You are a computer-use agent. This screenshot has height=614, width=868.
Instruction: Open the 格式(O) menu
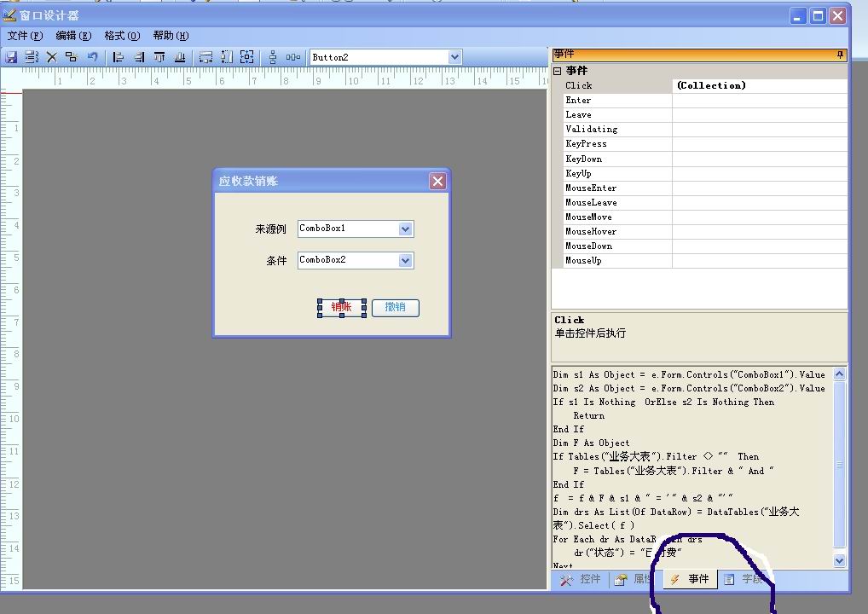tap(122, 36)
